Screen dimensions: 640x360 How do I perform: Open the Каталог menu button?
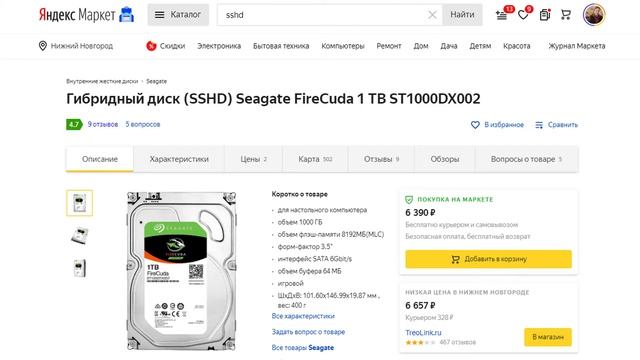178,15
